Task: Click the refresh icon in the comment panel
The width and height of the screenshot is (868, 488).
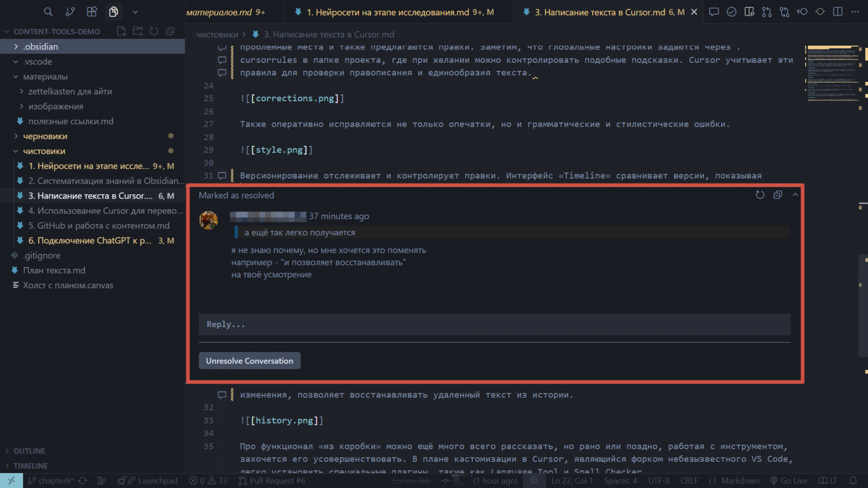Action: coord(759,195)
